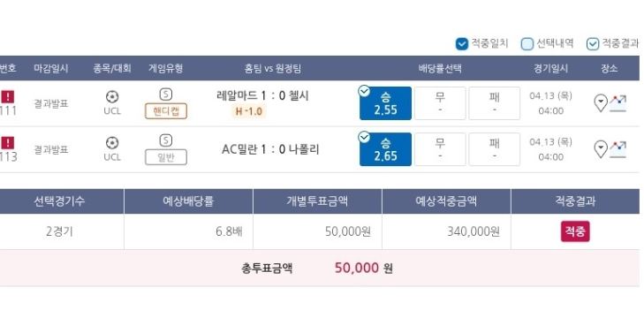Click the 일반 game type tag
Viewport: 644px width, 333px height.
tap(166, 157)
